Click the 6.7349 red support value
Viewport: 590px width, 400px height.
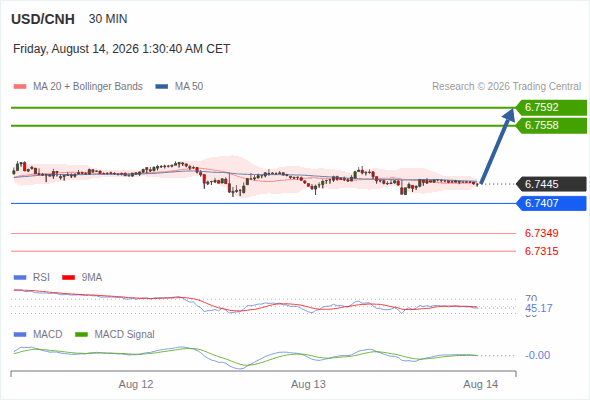(541, 233)
